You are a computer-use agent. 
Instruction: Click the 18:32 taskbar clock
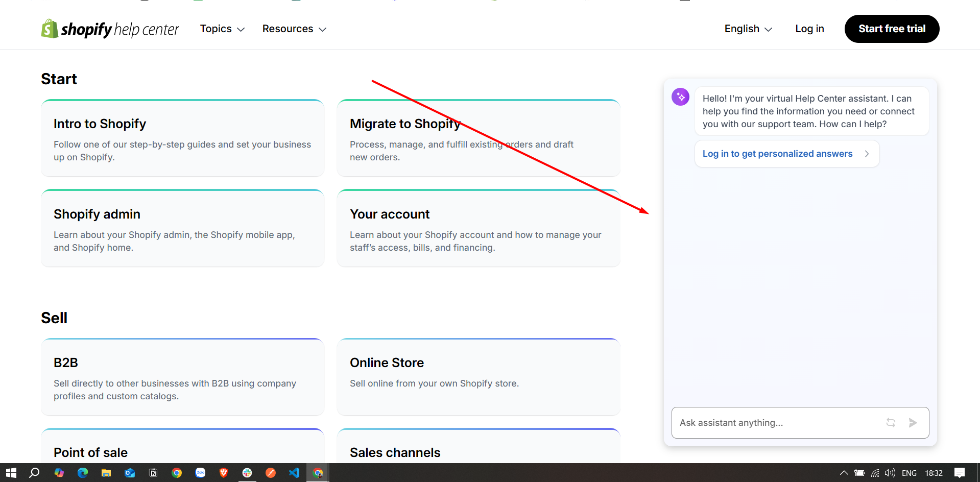[934, 473]
